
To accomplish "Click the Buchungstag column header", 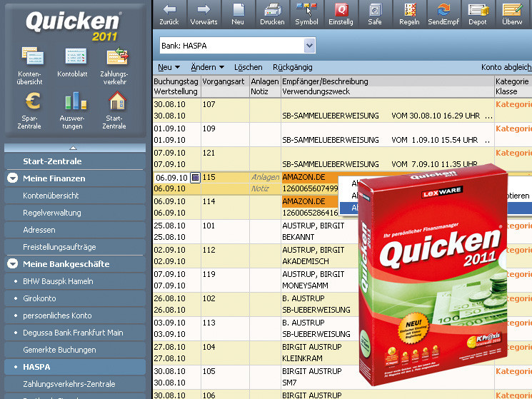I will (x=176, y=81).
